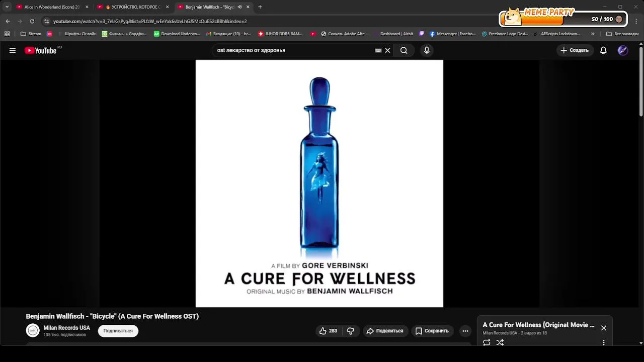The image size is (644, 362).
Task: Switch to УСТРОЙСТВО, КОТОРОЕ tab
Action: pyautogui.click(x=132, y=7)
